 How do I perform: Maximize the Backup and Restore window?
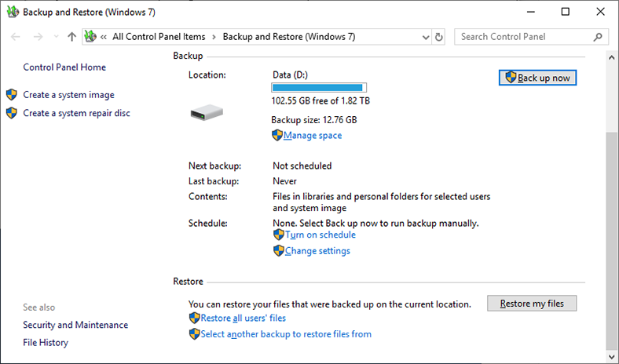[x=566, y=12]
